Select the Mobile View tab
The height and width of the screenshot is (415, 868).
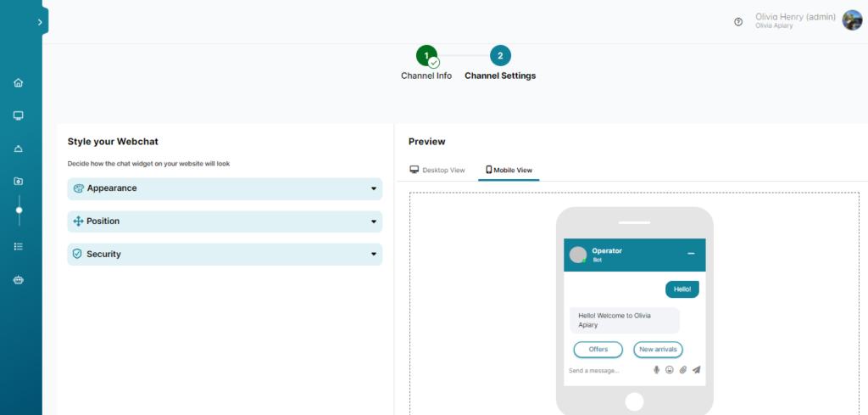tap(509, 170)
